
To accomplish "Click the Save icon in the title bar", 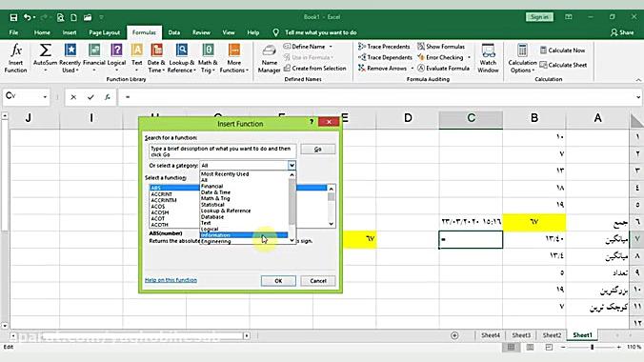I will (13, 17).
